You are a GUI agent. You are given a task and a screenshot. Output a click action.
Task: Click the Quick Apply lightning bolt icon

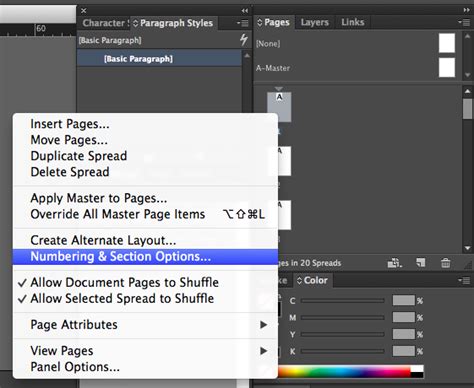point(244,40)
